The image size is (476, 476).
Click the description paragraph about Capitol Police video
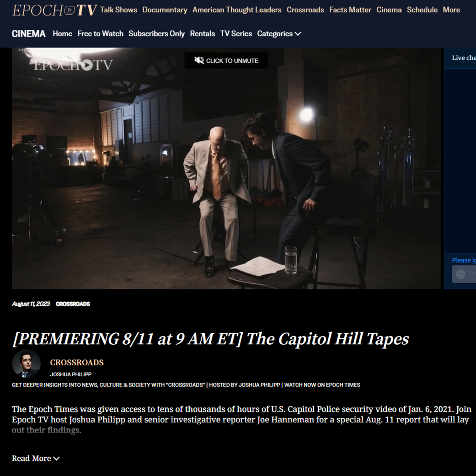click(x=241, y=420)
